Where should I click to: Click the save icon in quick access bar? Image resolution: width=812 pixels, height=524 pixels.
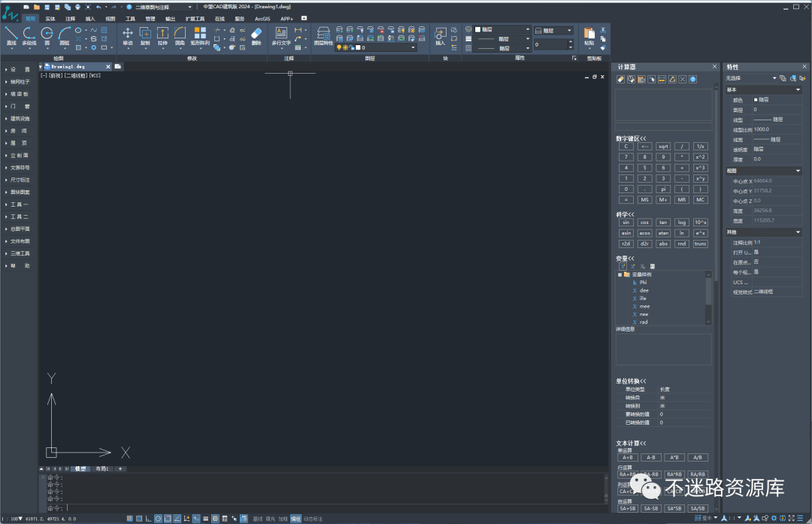pyautogui.click(x=47, y=8)
